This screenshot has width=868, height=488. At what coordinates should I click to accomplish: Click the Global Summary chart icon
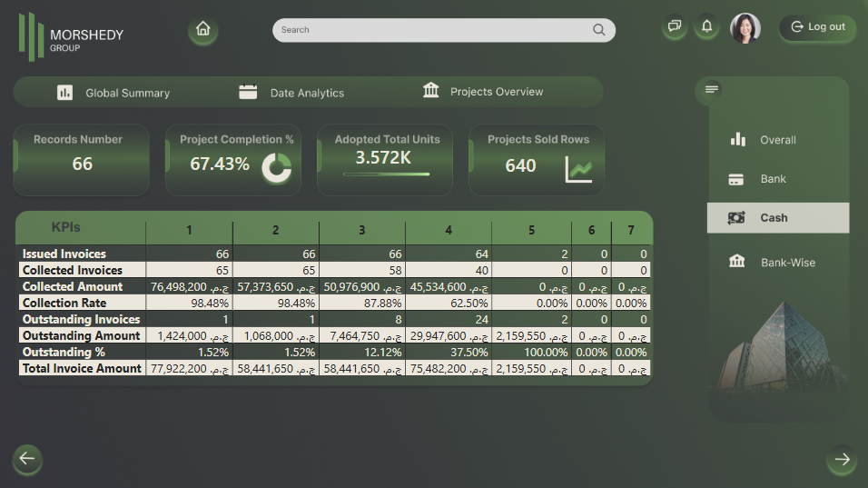[64, 93]
